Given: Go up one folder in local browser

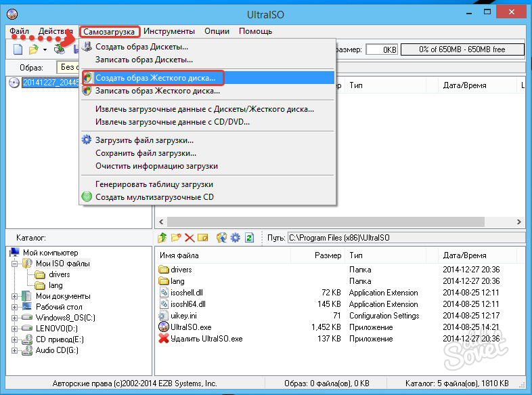Looking at the screenshot, I should (162, 238).
